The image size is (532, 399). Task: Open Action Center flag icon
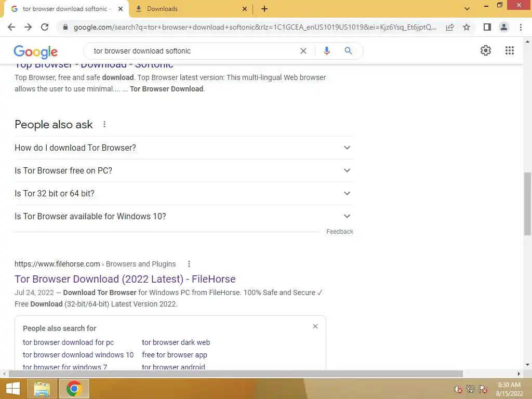484,389
